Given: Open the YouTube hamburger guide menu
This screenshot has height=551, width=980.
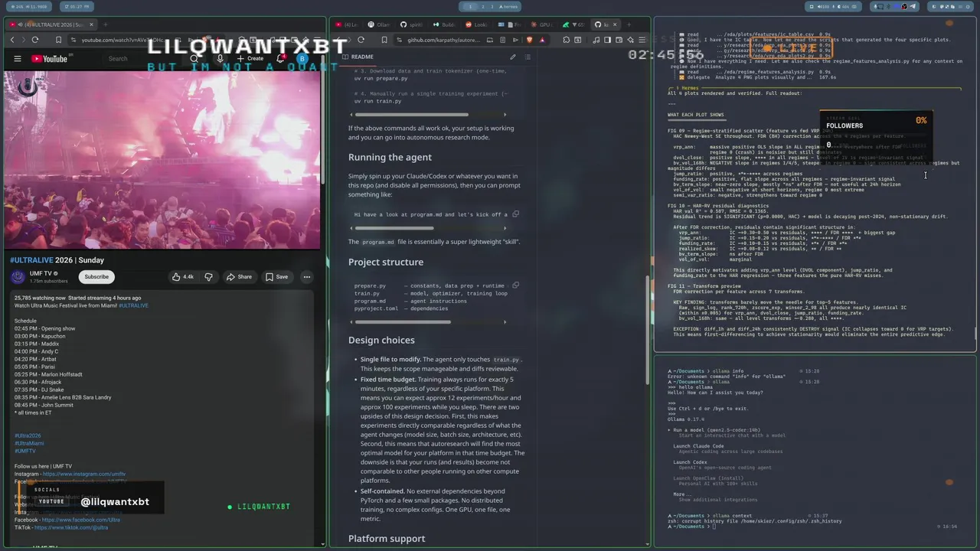Looking at the screenshot, I should point(17,59).
